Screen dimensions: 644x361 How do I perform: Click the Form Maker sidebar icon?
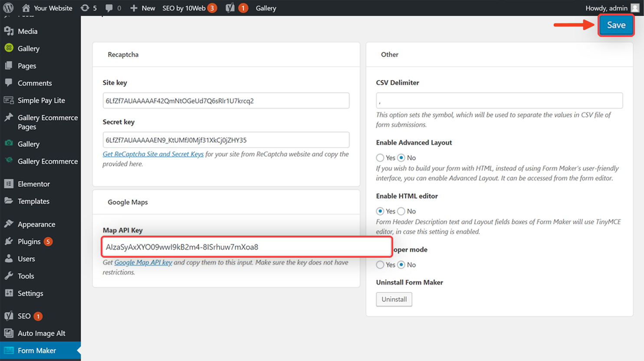pyautogui.click(x=9, y=350)
